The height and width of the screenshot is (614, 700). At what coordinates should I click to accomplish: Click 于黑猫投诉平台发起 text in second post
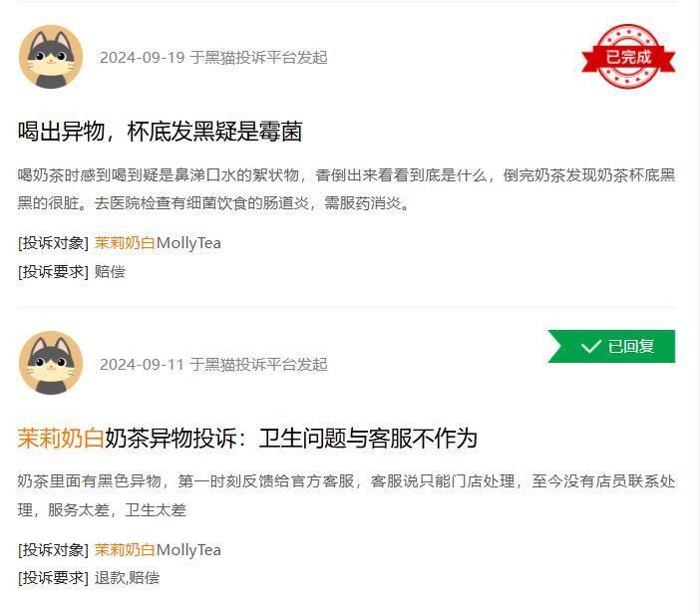pos(258,365)
